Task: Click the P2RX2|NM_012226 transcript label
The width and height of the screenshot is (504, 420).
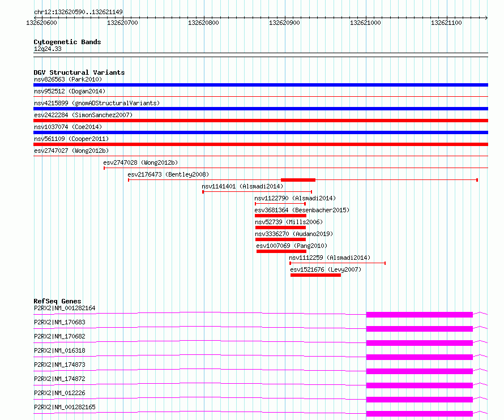Action: tap(59, 393)
